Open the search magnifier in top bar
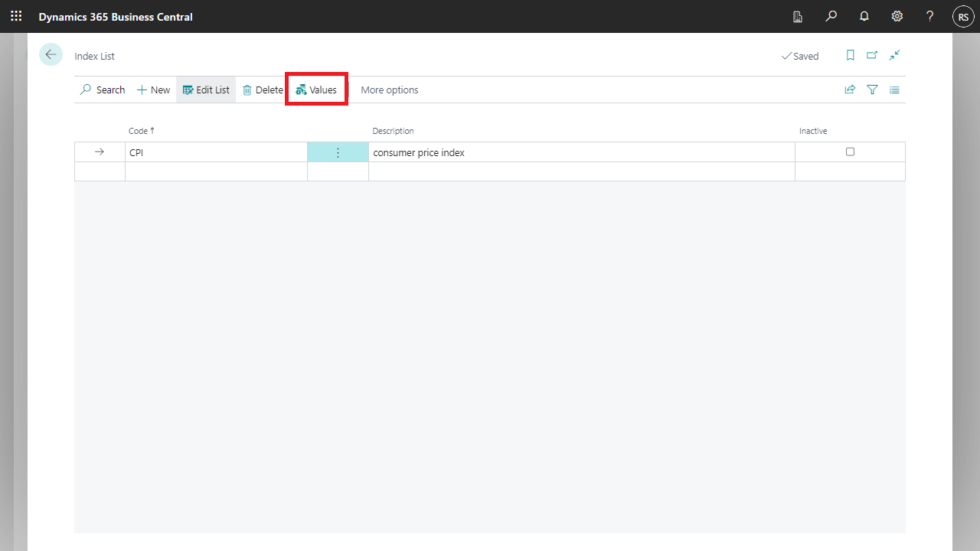980x551 pixels. pyautogui.click(x=831, y=16)
